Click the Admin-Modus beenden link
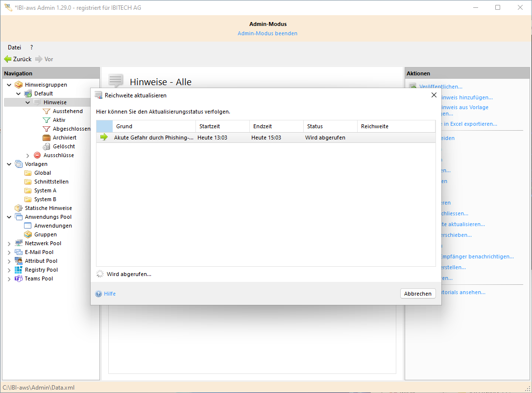532x393 pixels. 267,33
